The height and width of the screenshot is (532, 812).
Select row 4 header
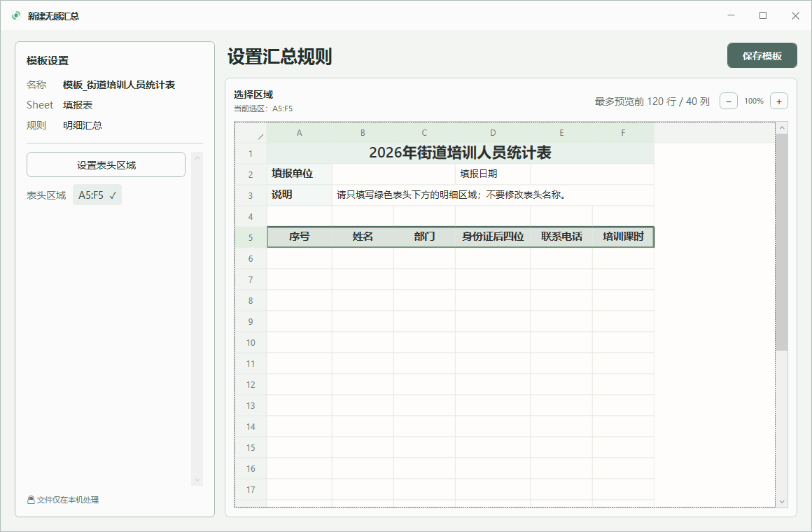coord(251,216)
